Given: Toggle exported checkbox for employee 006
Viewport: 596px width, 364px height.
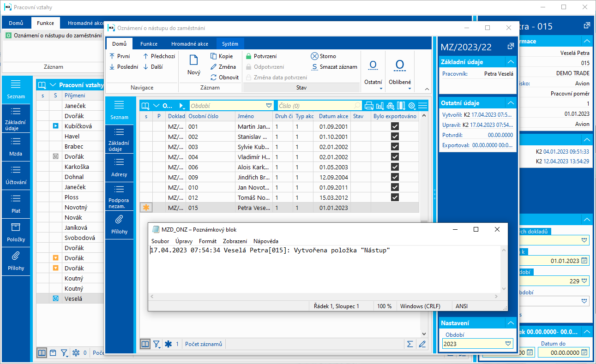Looking at the screenshot, I should tap(395, 167).
